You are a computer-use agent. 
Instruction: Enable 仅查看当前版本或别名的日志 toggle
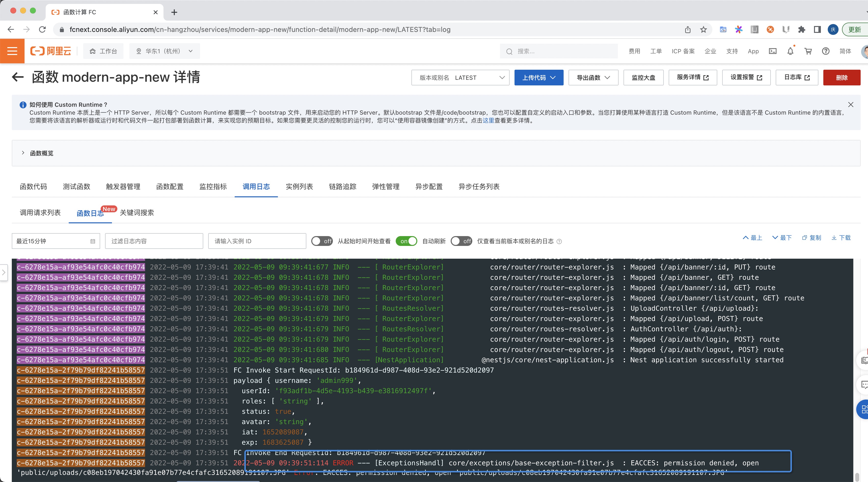(x=461, y=241)
